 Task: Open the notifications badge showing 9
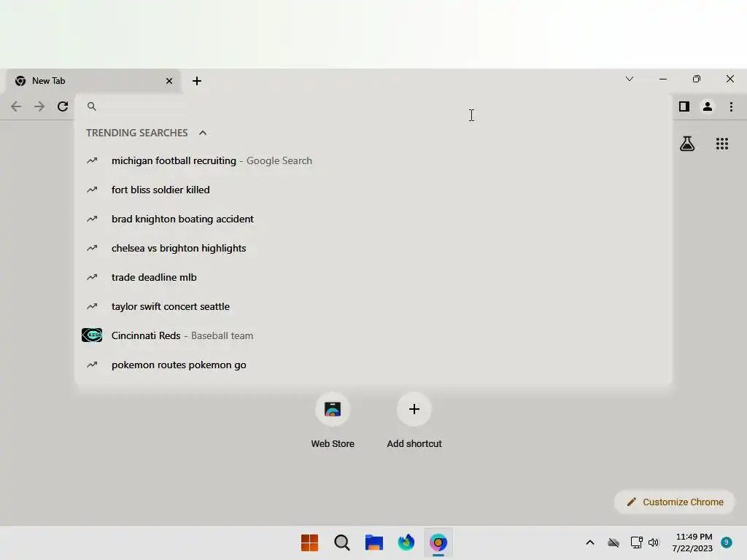coord(726,542)
